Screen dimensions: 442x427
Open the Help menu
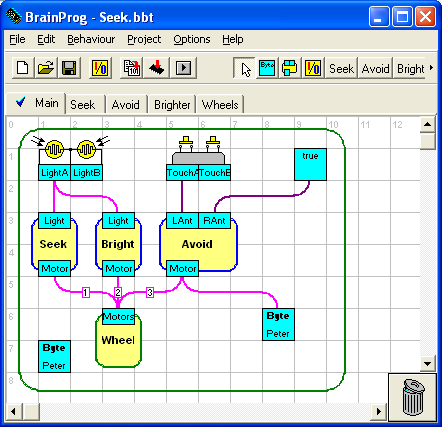coord(233,39)
